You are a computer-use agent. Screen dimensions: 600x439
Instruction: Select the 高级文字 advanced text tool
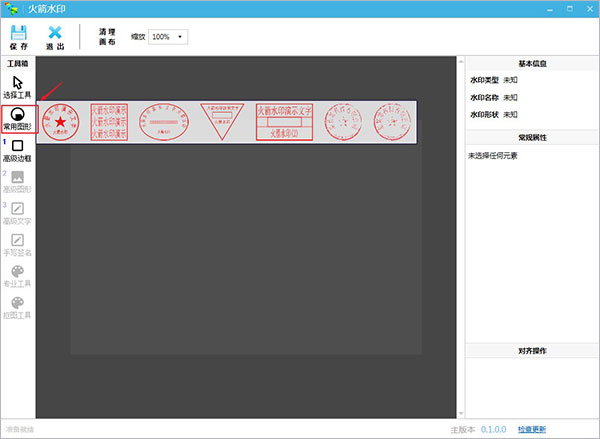click(17, 214)
